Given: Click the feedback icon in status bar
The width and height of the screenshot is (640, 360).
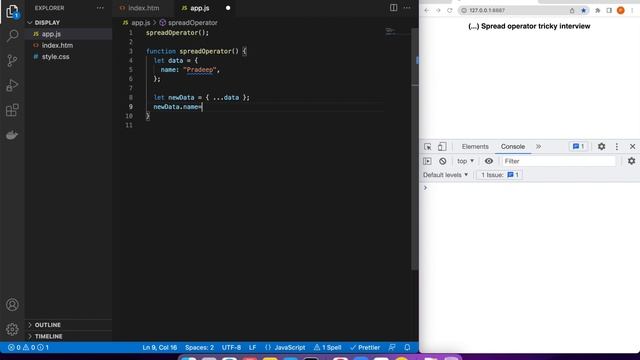Looking at the screenshot, I should [392, 347].
